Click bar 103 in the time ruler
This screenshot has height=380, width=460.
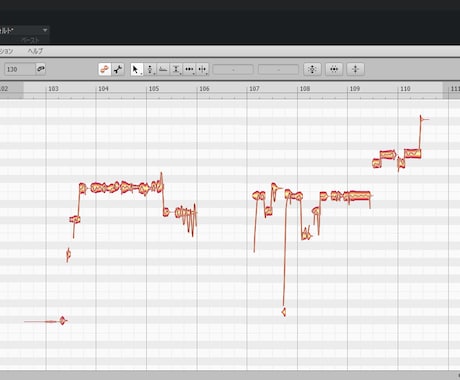tap(53, 89)
